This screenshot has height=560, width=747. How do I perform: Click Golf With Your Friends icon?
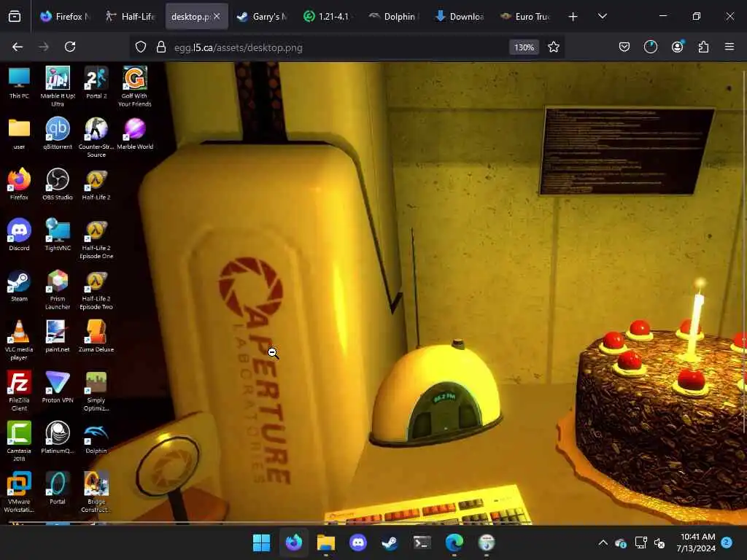[135, 87]
